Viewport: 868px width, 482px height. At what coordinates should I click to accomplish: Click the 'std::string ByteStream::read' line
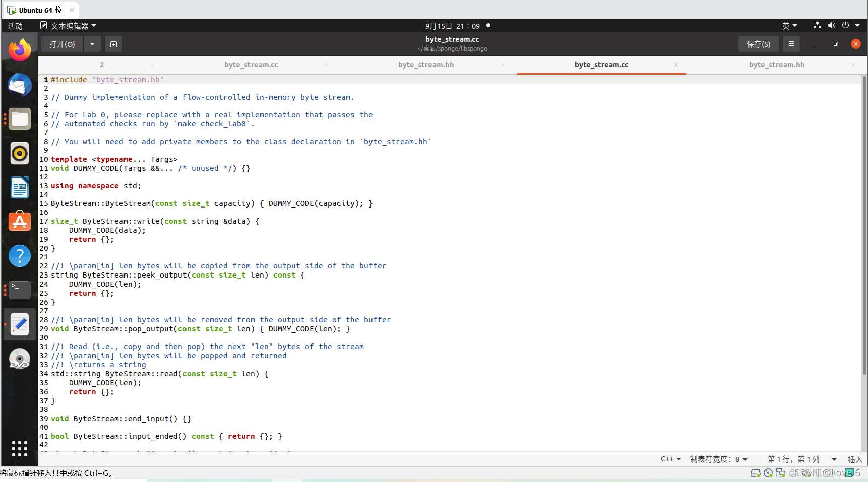(160, 374)
